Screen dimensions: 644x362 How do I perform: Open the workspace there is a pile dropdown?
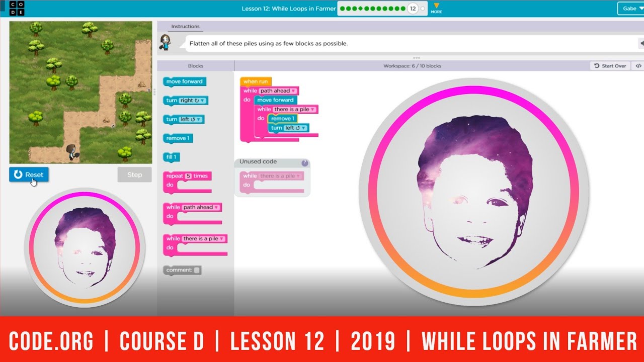295,109
